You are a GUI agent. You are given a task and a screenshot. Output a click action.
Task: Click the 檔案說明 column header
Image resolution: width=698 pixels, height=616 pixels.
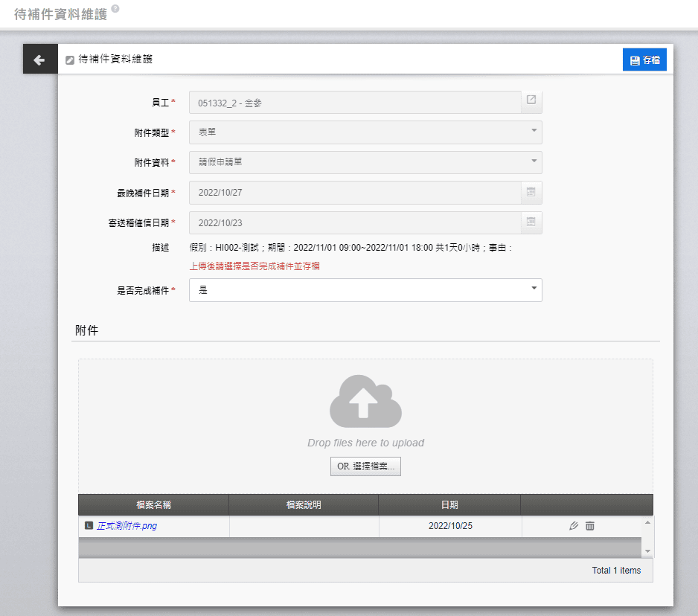coord(304,504)
